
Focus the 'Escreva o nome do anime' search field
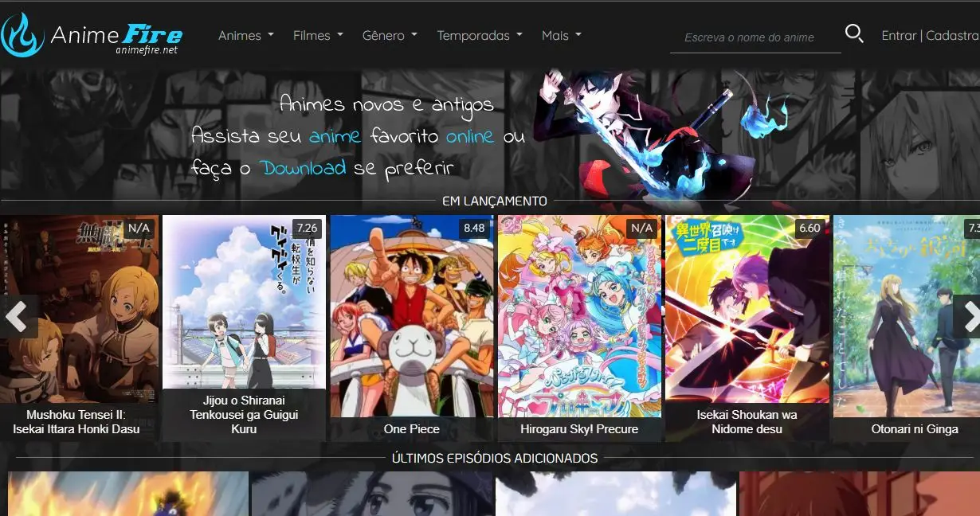(755, 37)
